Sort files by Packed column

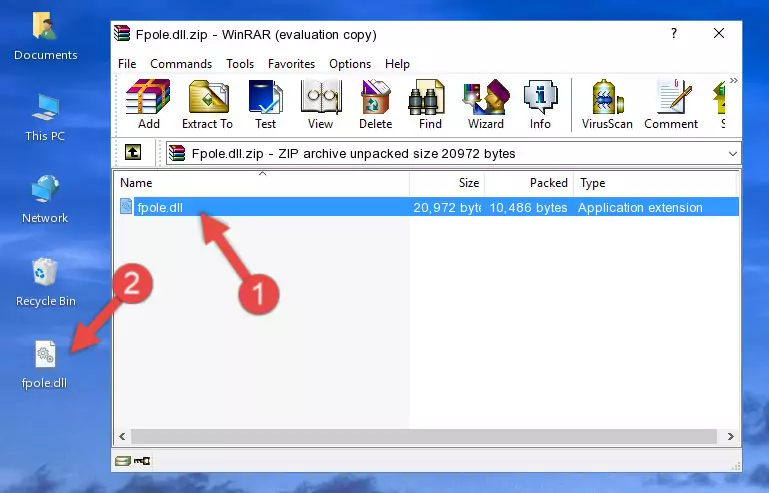click(x=529, y=183)
